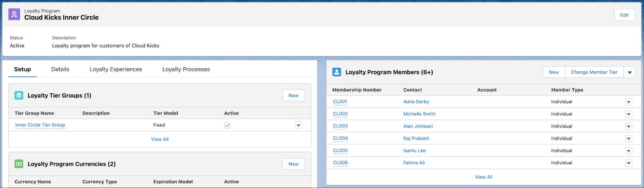Open more actions dropdown beside Change Member Tier

pos(630,72)
